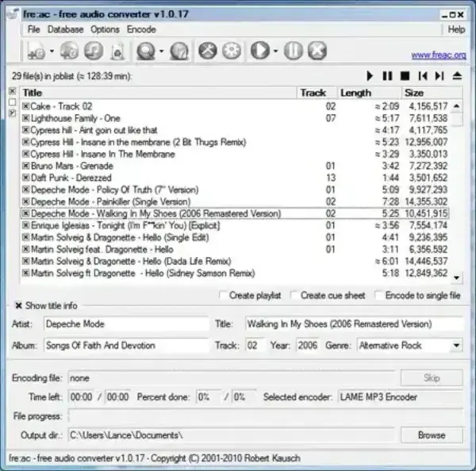Click the Title field with Walking In My Shoes
This screenshot has height=471, width=476.
click(355, 324)
